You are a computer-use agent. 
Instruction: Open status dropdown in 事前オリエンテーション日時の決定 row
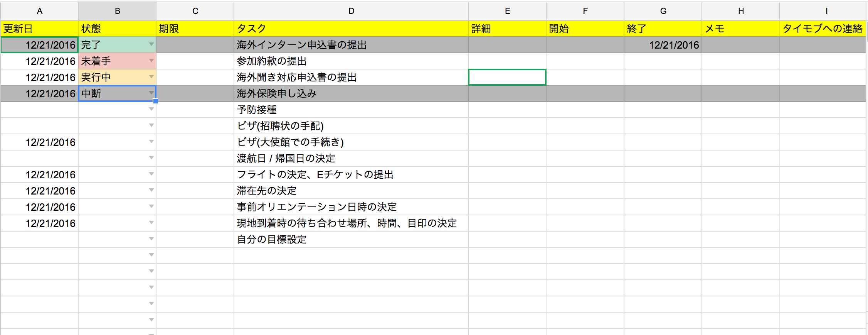click(x=151, y=206)
